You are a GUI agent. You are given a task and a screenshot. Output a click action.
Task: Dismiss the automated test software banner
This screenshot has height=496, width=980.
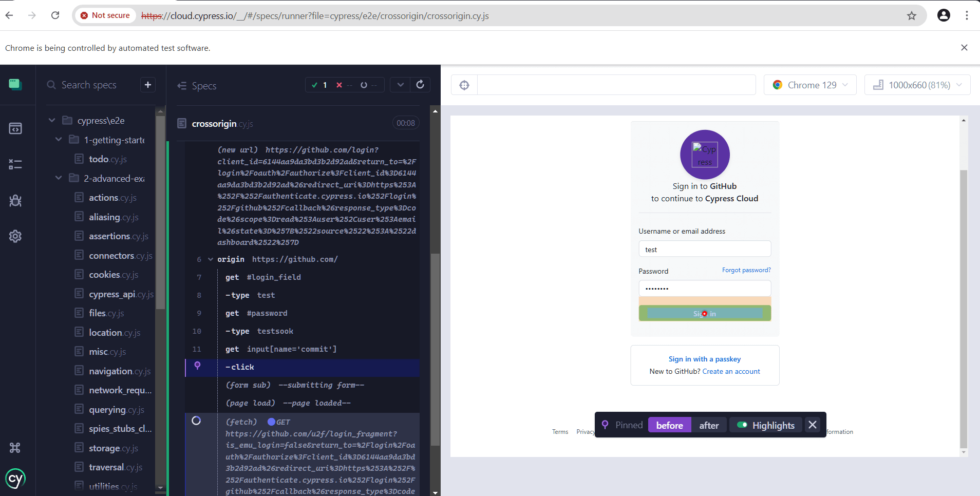click(964, 48)
